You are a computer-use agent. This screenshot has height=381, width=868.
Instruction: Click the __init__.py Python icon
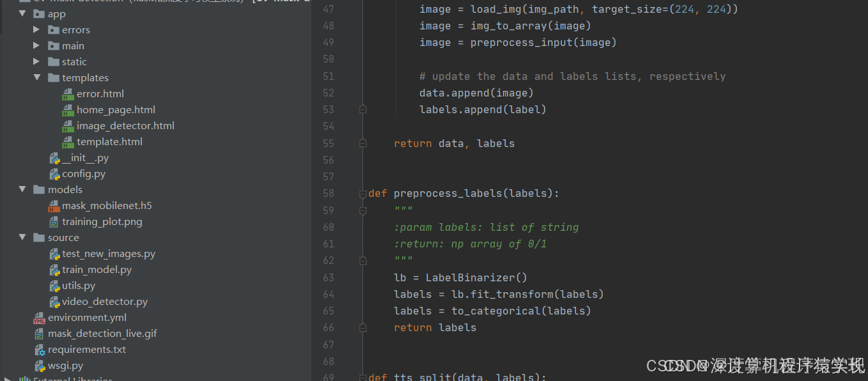pos(55,158)
